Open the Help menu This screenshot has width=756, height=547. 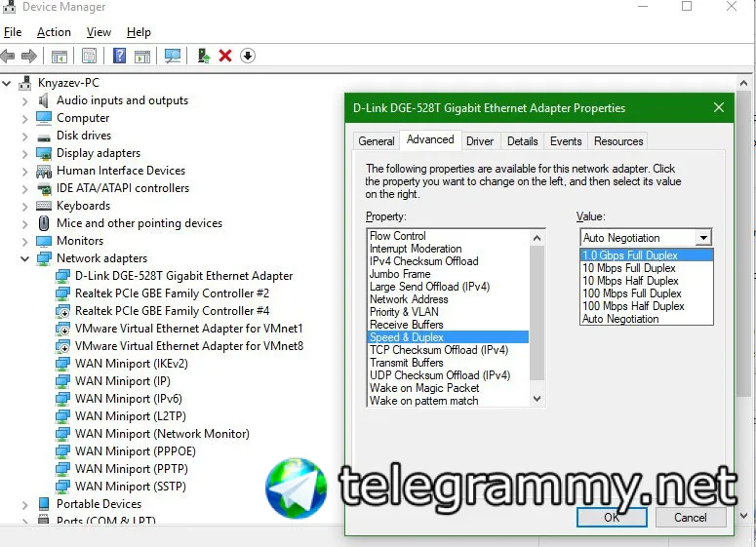coord(139,32)
